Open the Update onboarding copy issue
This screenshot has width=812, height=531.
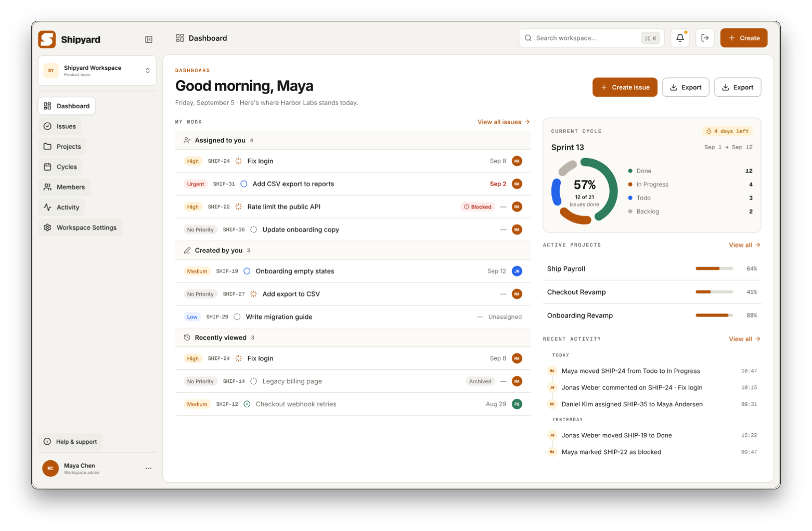pos(353,230)
